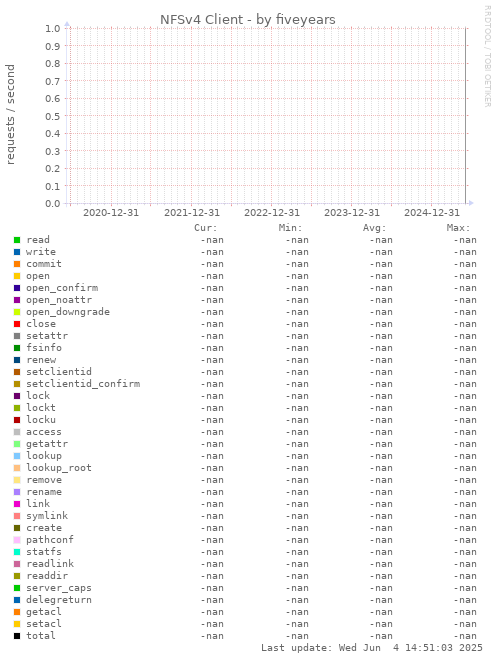The image size is (497, 660).
Task: Click the '2020-12-31' date label
Action: point(111,213)
